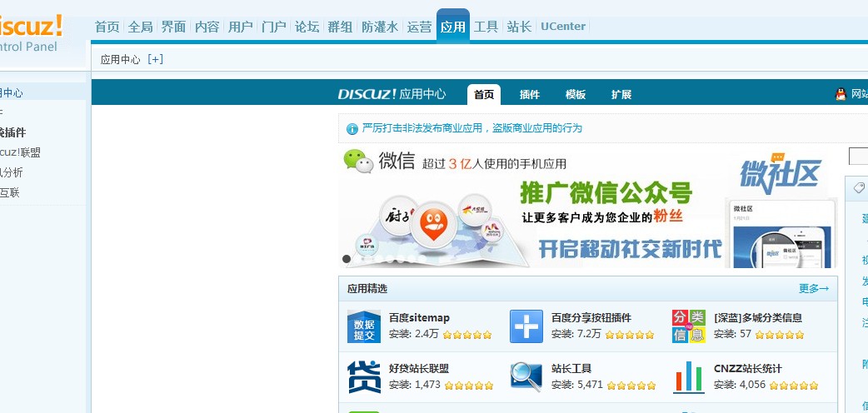
Task: Open the 百度分享按钮插件 plus icon
Action: tap(526, 326)
